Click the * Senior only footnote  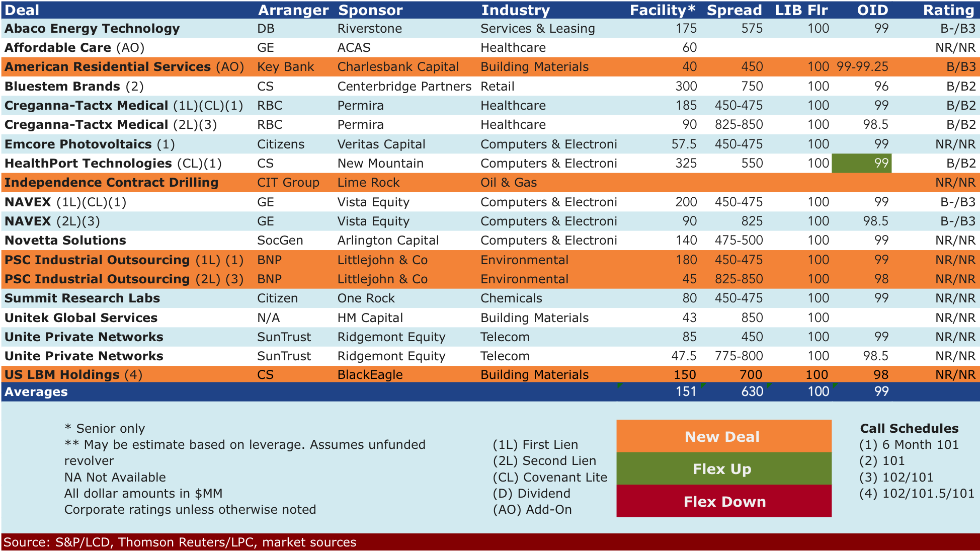(x=105, y=429)
